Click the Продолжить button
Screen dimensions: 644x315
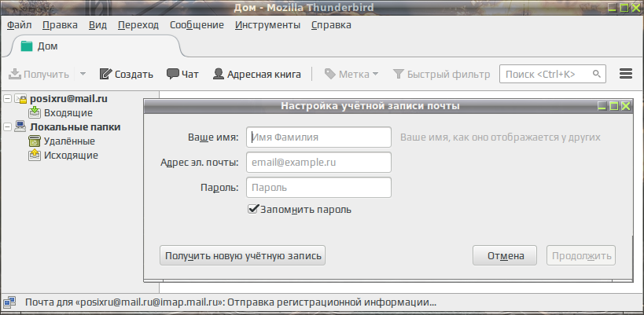pos(581,255)
